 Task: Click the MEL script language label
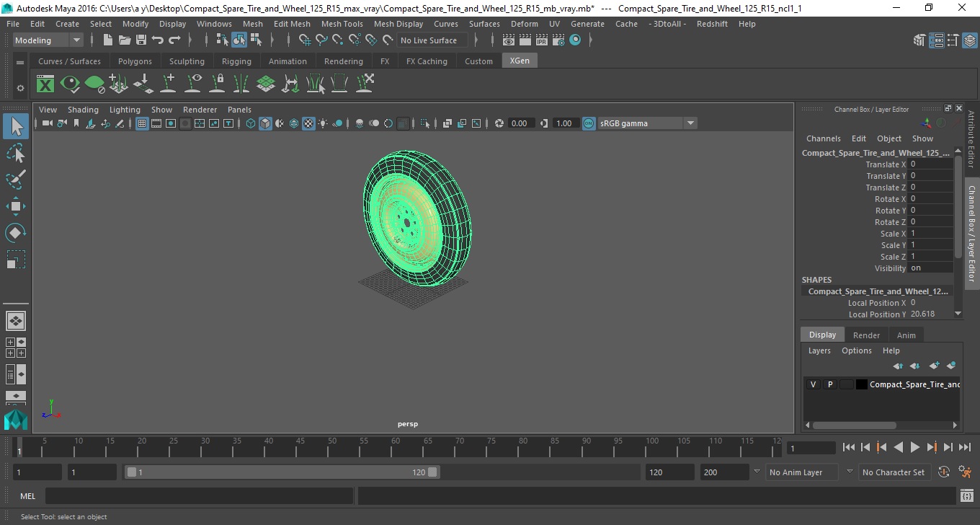click(x=27, y=496)
